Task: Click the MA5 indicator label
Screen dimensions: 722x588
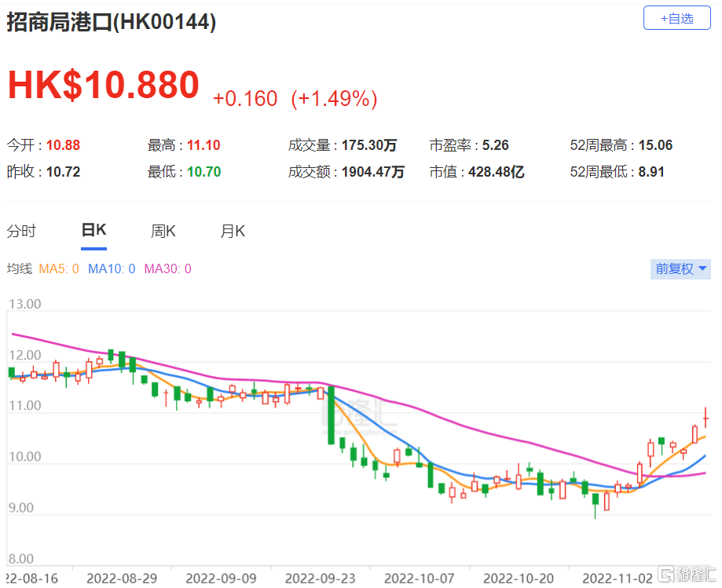Action: point(58,268)
